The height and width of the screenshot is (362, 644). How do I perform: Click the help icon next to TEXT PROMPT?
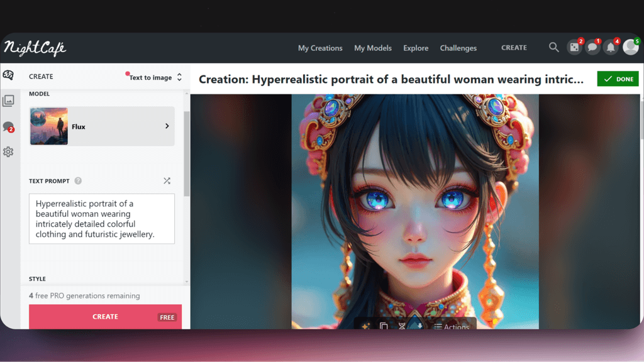[x=78, y=180]
